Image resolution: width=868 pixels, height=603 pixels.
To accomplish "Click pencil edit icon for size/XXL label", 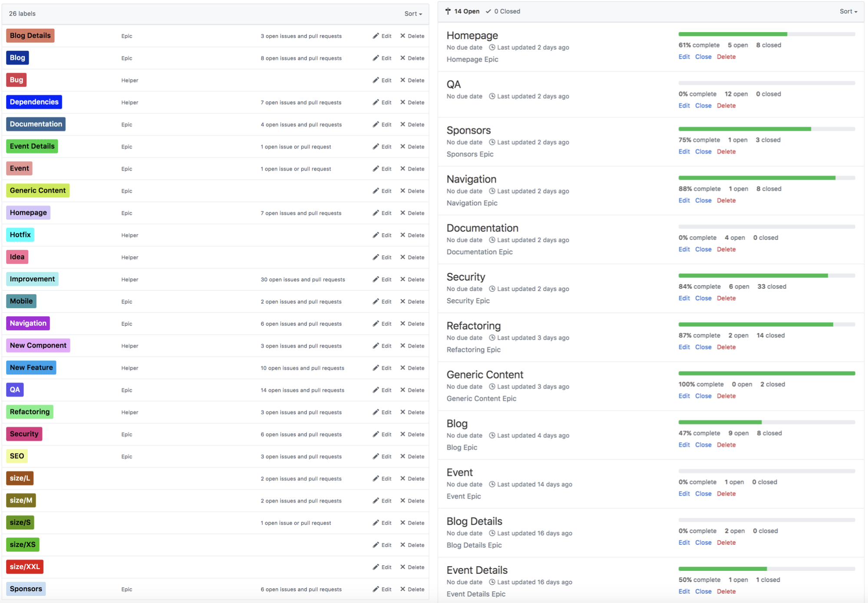I will tap(376, 567).
